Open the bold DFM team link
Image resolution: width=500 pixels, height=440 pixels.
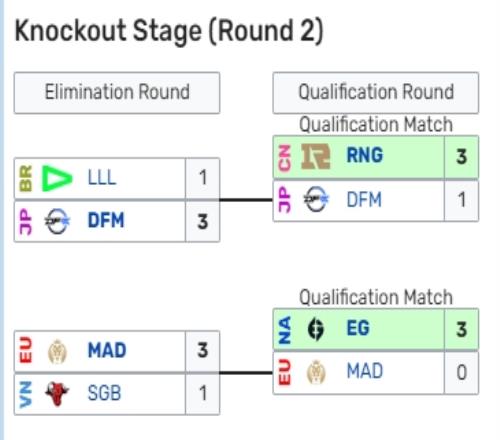click(x=106, y=220)
